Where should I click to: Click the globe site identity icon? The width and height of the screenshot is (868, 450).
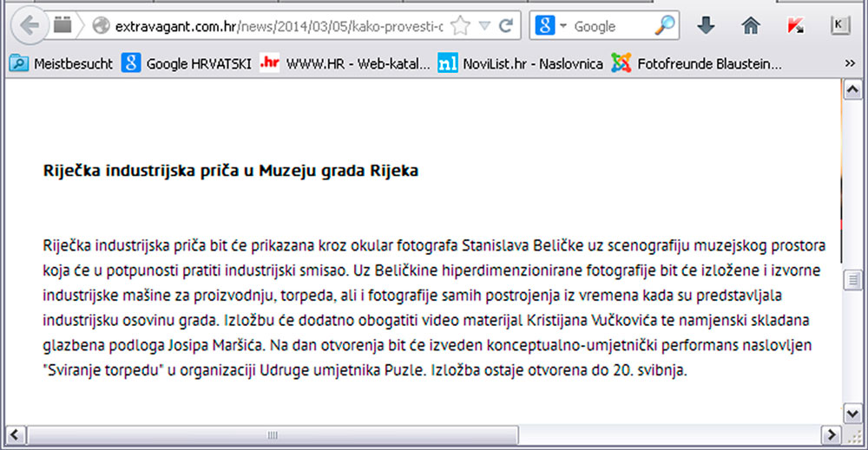[x=102, y=26]
